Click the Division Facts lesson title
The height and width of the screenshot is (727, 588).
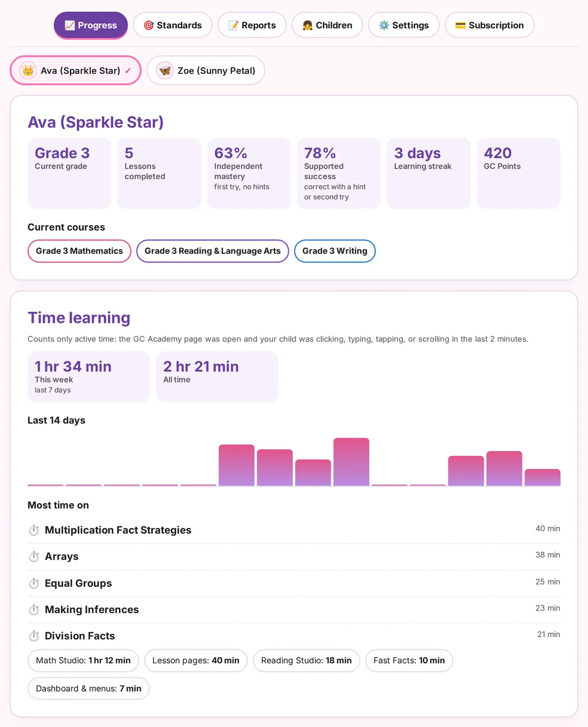pos(80,636)
